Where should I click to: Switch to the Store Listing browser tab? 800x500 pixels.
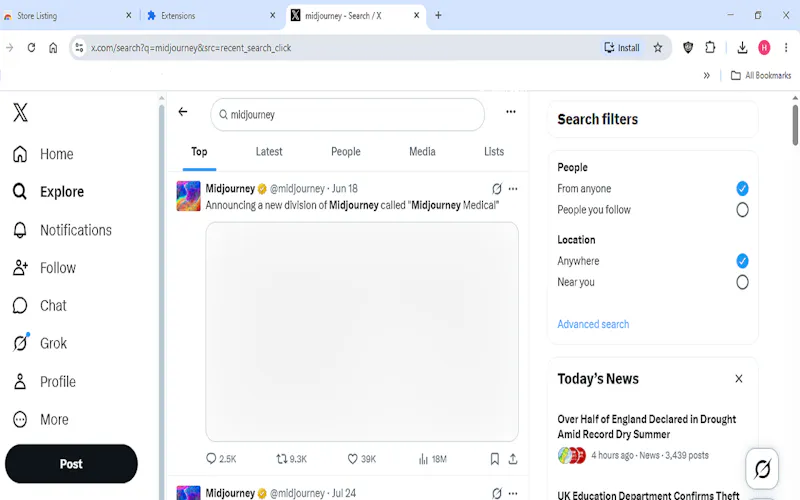[37, 16]
